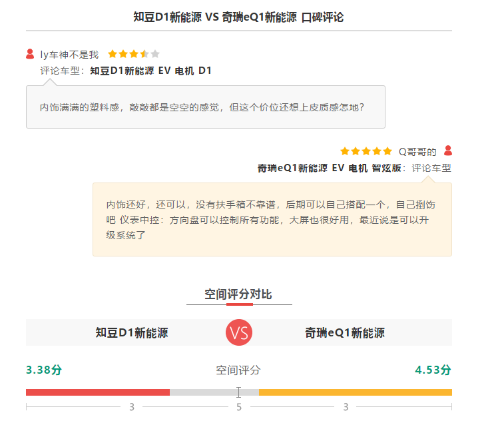
Task: Open car model link 知豆D1新能源 EV 电机 D1
Action: [150, 71]
